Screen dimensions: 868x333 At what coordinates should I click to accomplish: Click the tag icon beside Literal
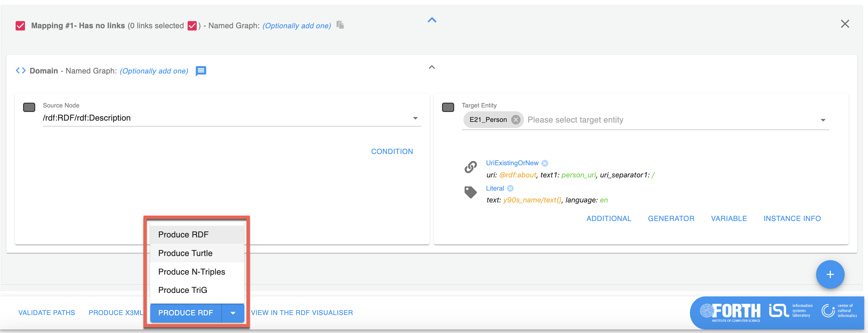point(471,192)
